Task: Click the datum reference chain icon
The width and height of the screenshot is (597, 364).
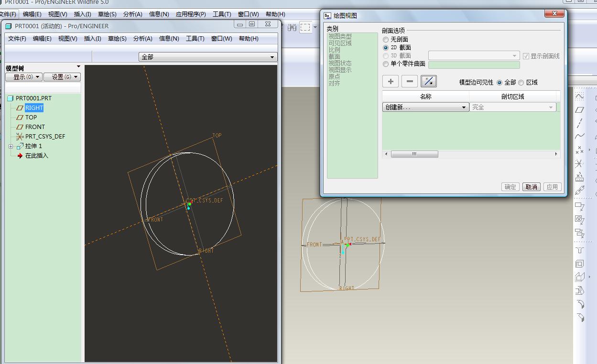Action: tap(579, 190)
